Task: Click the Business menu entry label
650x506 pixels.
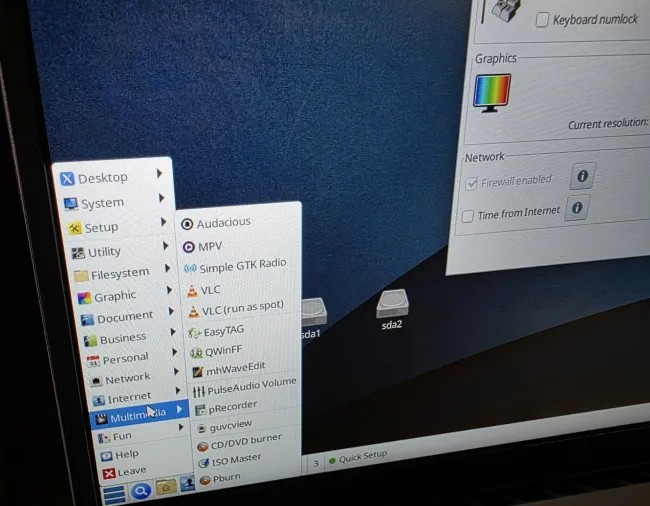Action: pos(123,339)
